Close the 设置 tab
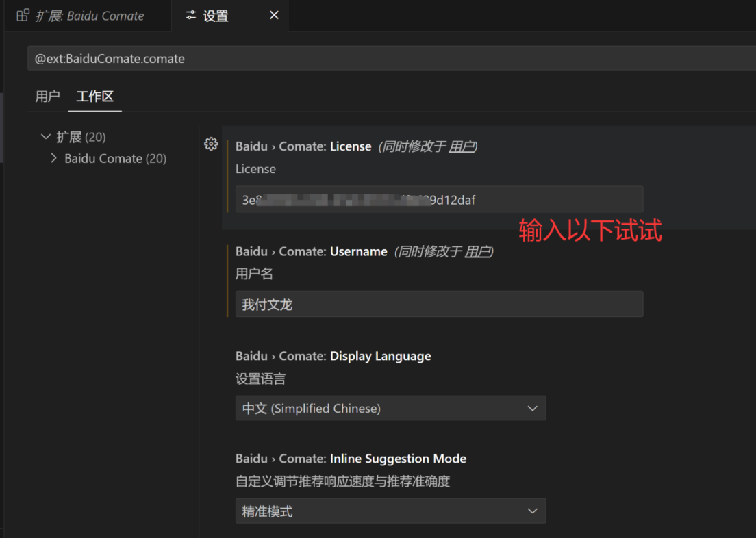This screenshot has height=538, width=756. pyautogui.click(x=274, y=16)
